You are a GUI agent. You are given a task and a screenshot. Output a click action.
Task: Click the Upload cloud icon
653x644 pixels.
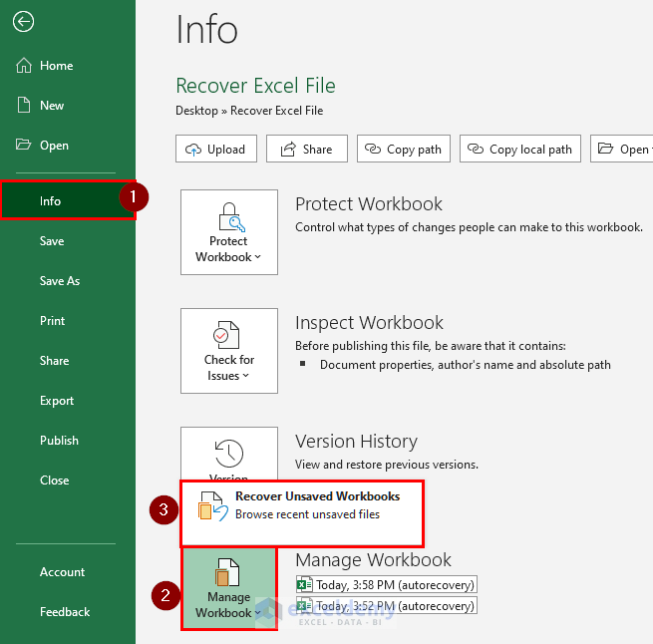(193, 150)
